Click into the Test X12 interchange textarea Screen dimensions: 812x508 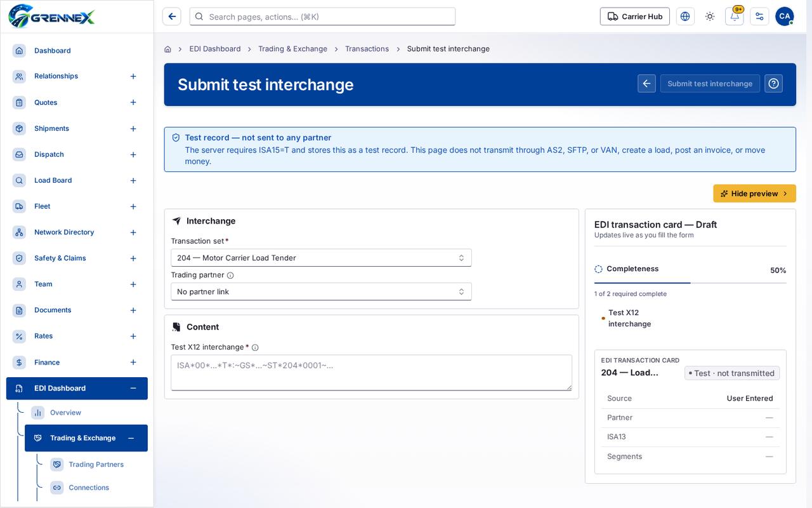(x=371, y=373)
